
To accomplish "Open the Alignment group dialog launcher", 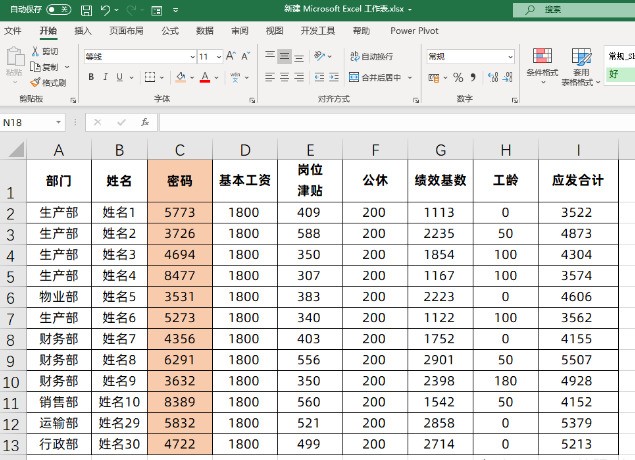I will click(x=416, y=100).
